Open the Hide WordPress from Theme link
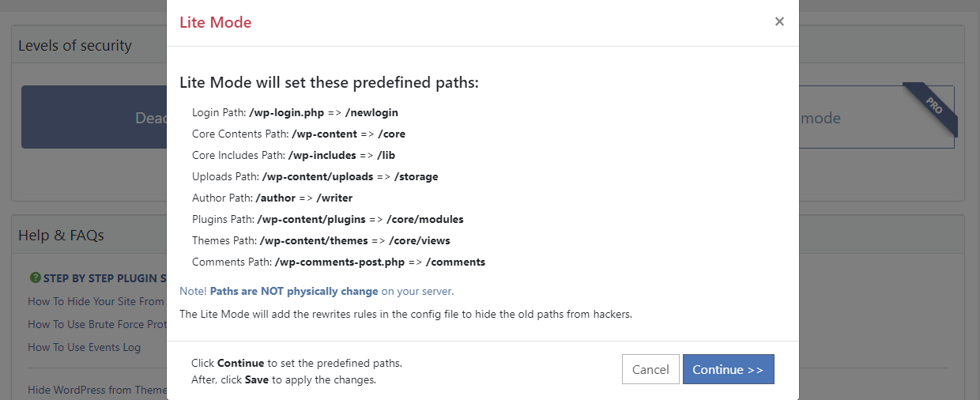 click(x=97, y=390)
